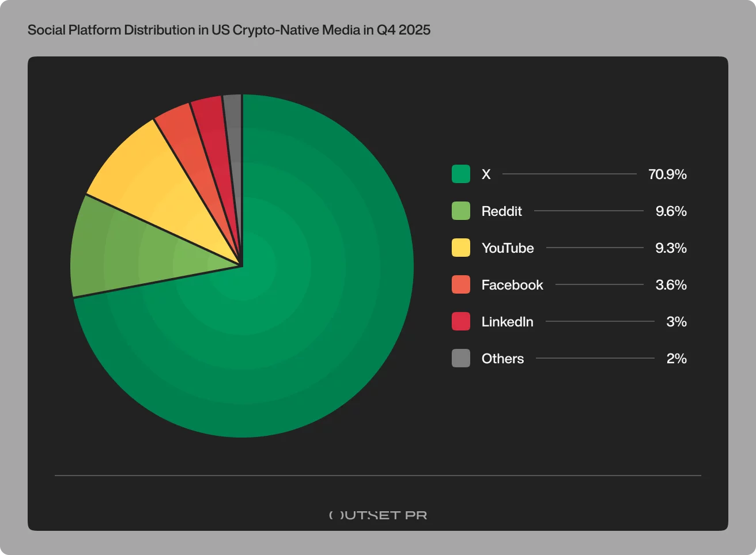Screen dimensions: 756x555
Task: Click the chart title text
Action: [229, 29]
